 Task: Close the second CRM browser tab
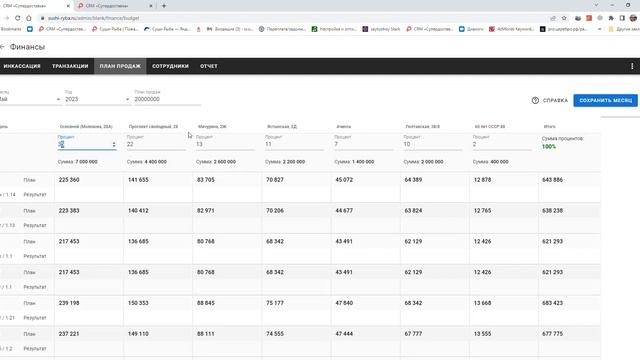151,6
